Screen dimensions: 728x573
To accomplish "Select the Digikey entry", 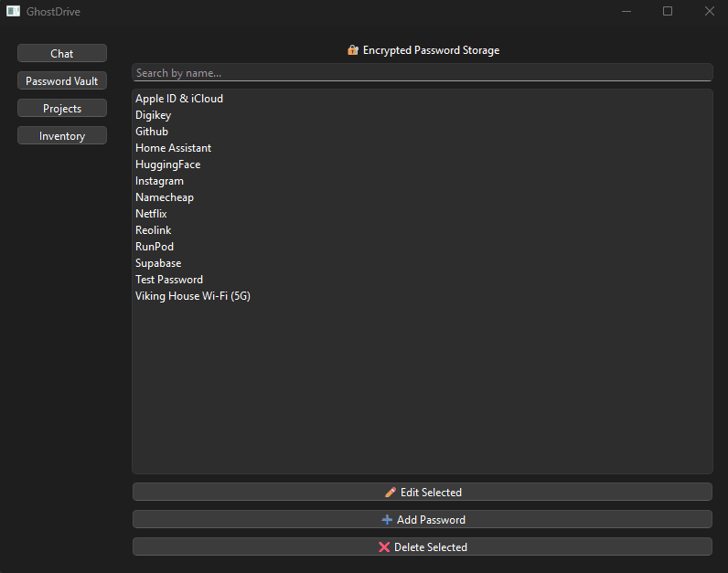I will [x=422, y=115].
